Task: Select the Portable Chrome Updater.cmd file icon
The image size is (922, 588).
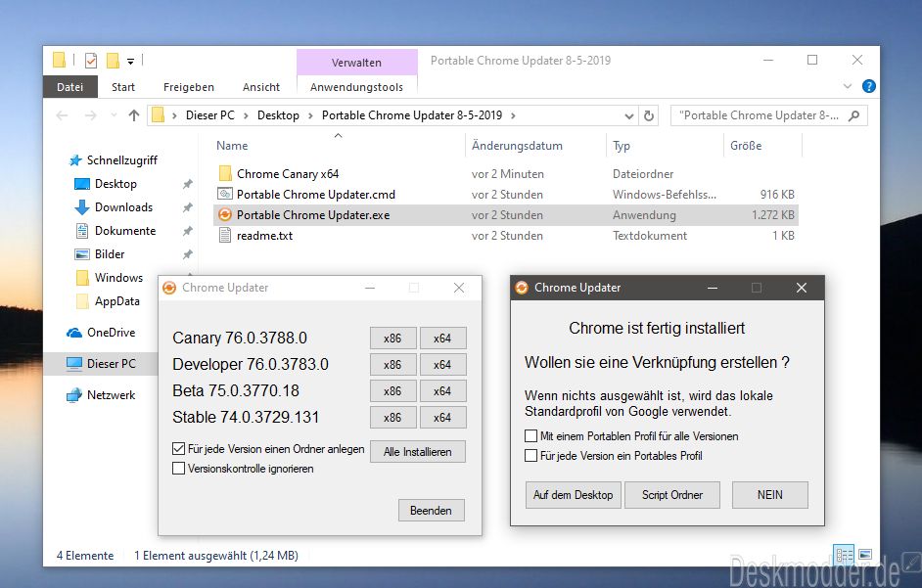Action: pyautogui.click(x=224, y=194)
